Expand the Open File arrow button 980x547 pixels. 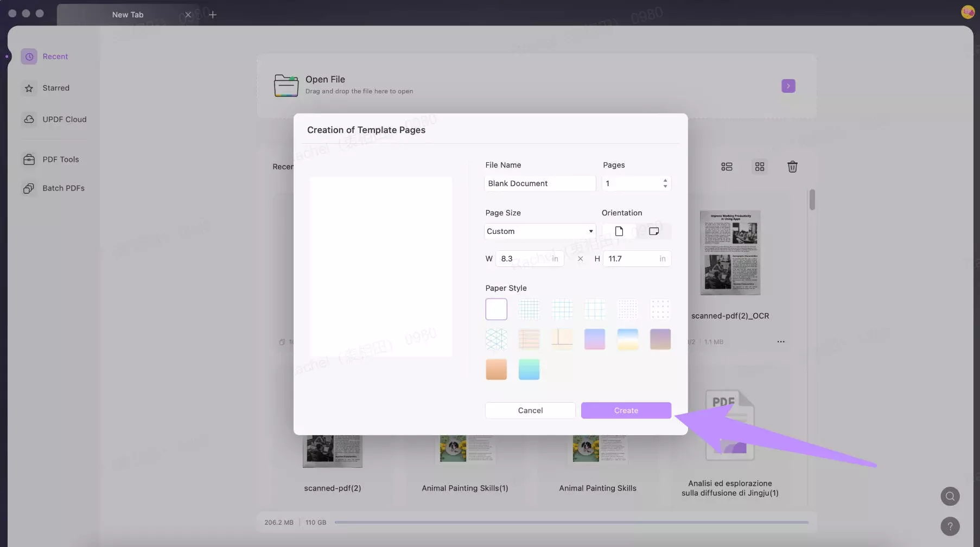click(x=788, y=86)
